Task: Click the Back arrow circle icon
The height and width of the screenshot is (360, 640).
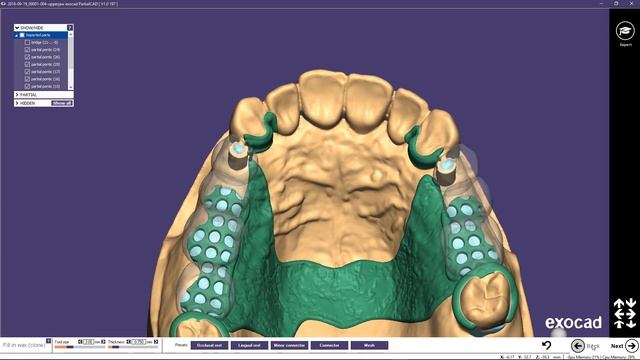Action: click(578, 346)
